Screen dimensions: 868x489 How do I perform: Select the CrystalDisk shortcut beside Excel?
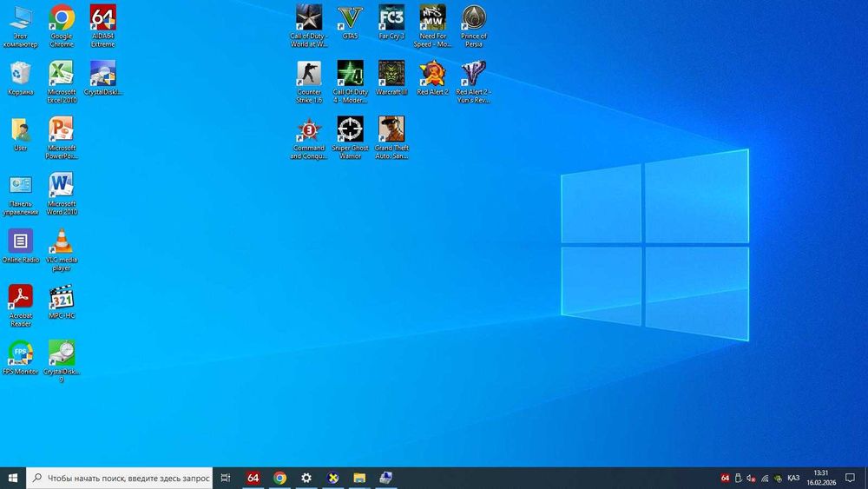[x=103, y=79]
